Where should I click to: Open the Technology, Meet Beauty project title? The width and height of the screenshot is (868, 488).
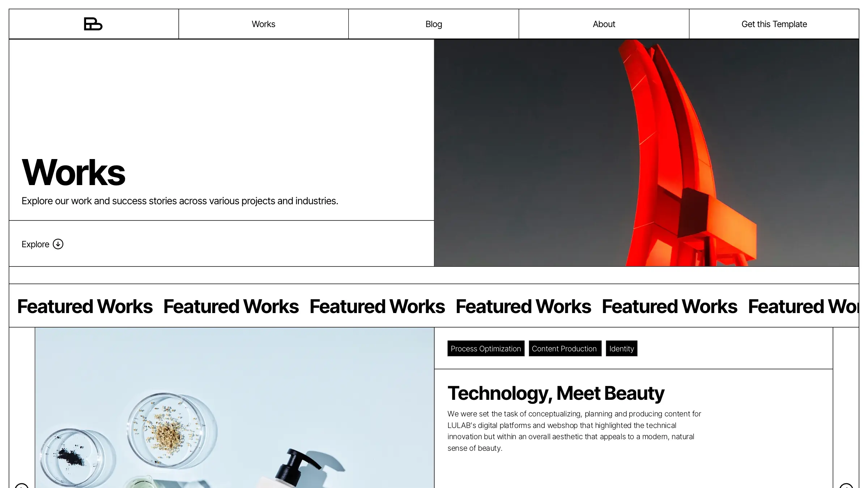pyautogui.click(x=556, y=393)
